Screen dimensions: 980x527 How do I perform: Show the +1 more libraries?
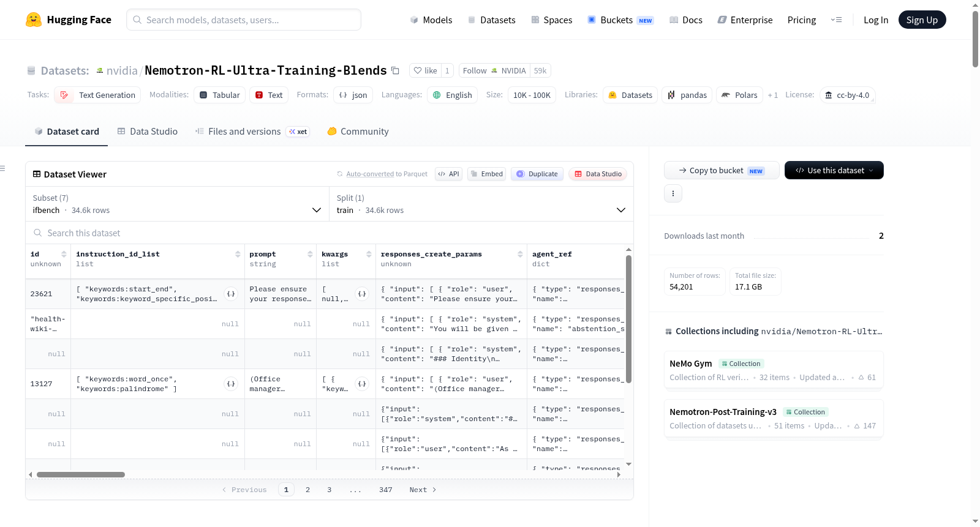[772, 95]
